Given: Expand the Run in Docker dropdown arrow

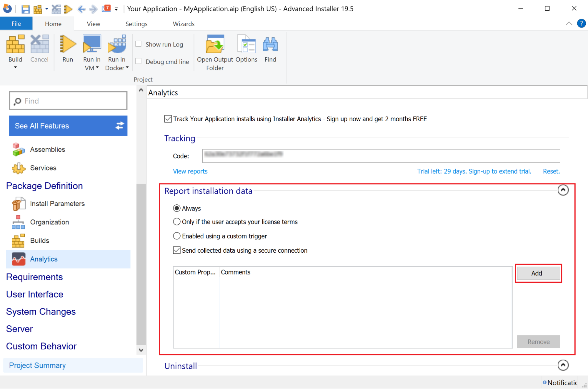Looking at the screenshot, I should pos(127,68).
